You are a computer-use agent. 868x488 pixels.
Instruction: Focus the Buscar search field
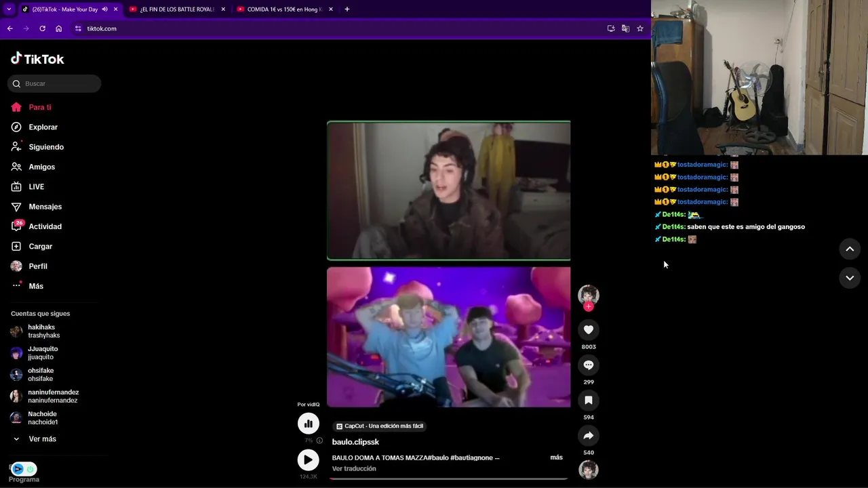(54, 83)
